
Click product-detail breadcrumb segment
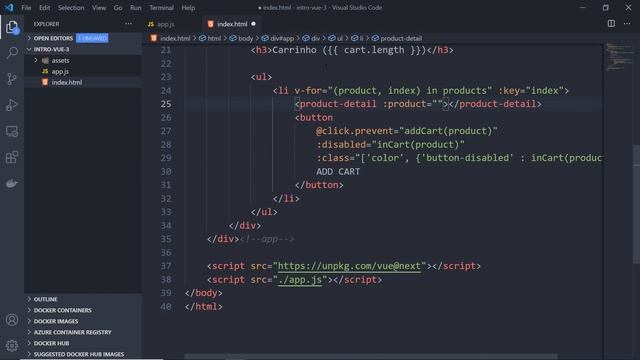pyautogui.click(x=401, y=38)
